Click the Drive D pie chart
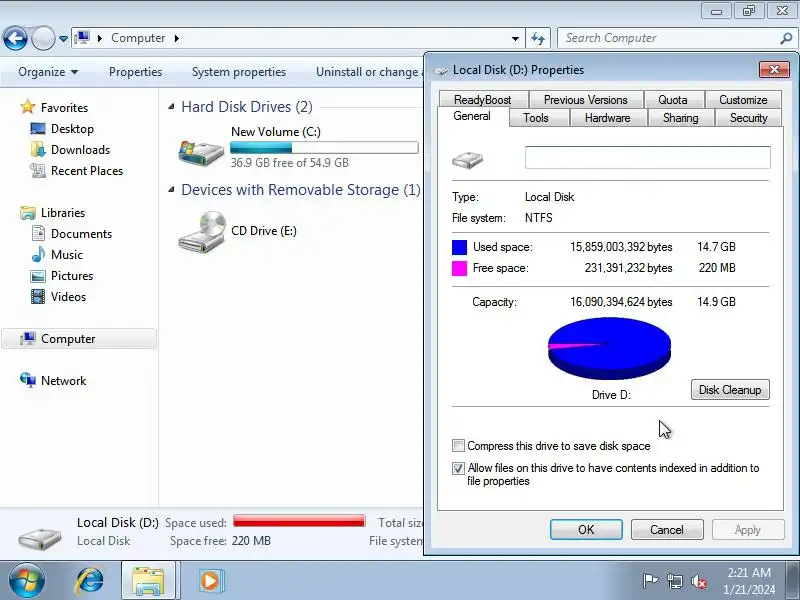This screenshot has width=800, height=600. (x=609, y=348)
